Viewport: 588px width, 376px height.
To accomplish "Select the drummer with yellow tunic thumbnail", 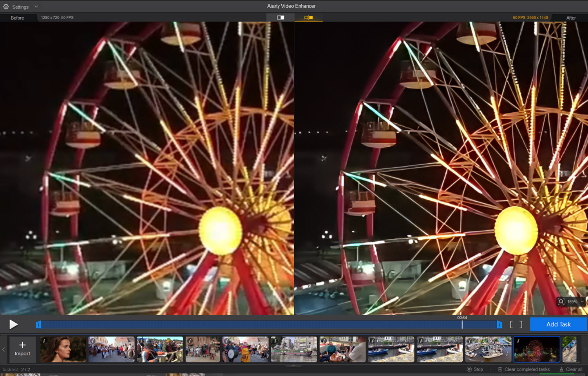I will (x=245, y=349).
